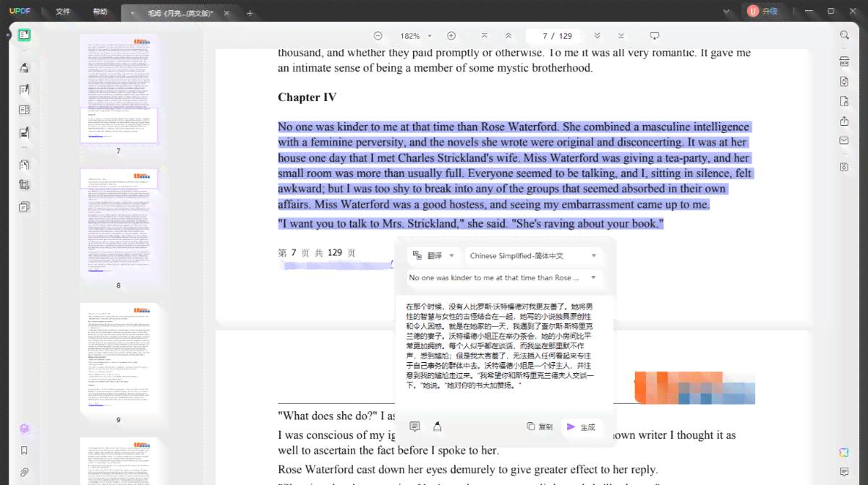Select page 9 thumbnail
The width and height of the screenshot is (868, 485).
119,359
